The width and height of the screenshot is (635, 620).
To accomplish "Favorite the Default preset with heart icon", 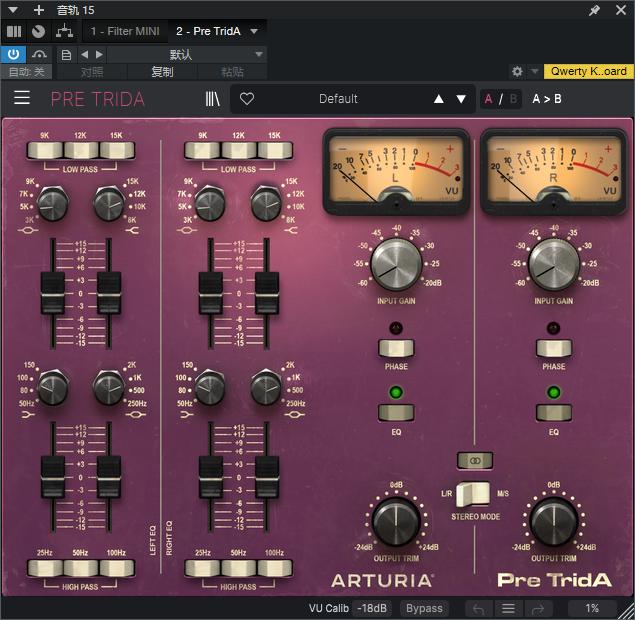I will click(x=247, y=98).
